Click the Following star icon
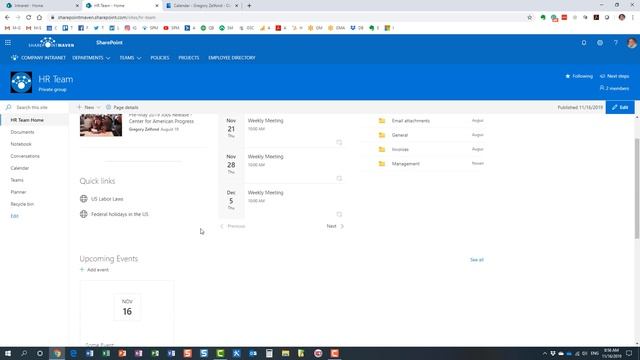The height and width of the screenshot is (360, 640). pyautogui.click(x=567, y=76)
